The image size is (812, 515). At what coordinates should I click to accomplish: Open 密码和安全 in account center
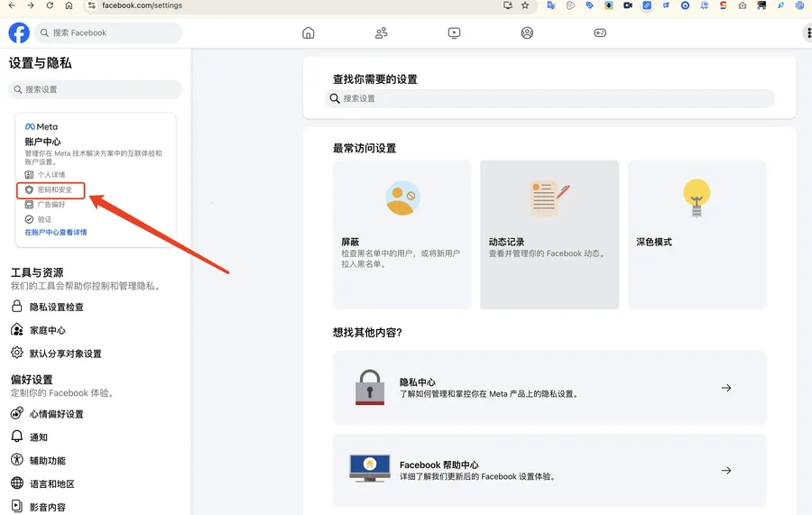tap(51, 190)
